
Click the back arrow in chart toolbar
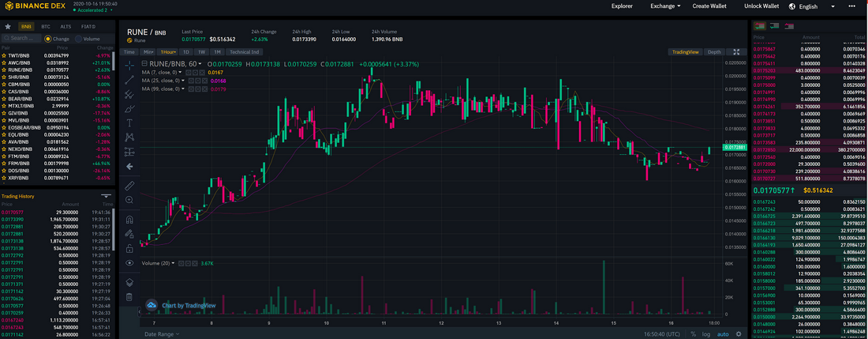pos(129,166)
